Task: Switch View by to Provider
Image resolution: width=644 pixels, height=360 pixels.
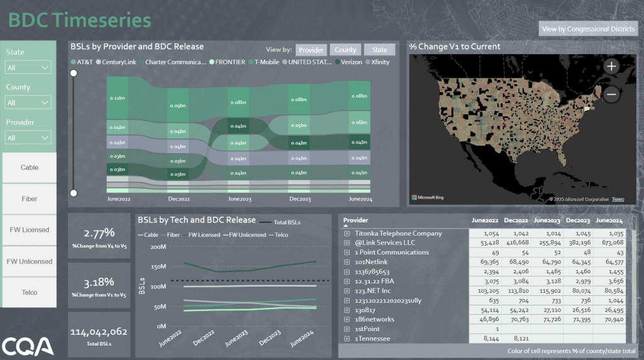Action: (311, 50)
